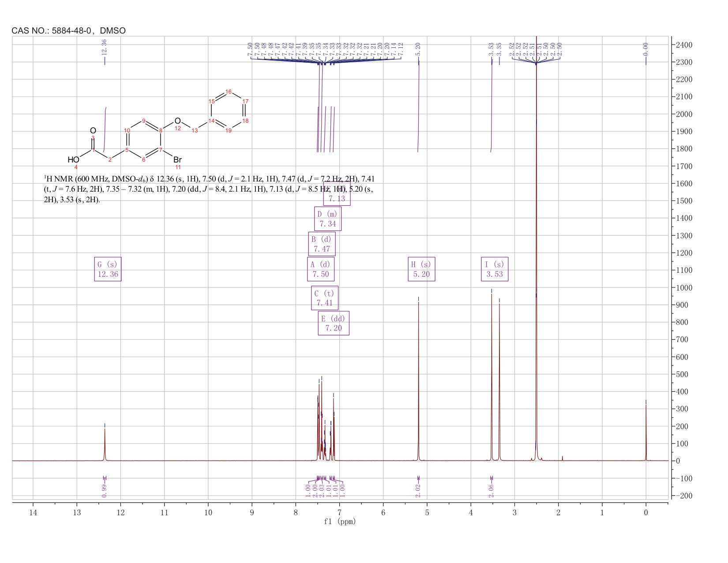Click the B (d) 7.47 multiplet label
Image resolution: width=728 pixels, height=563 pixels.
click(322, 244)
